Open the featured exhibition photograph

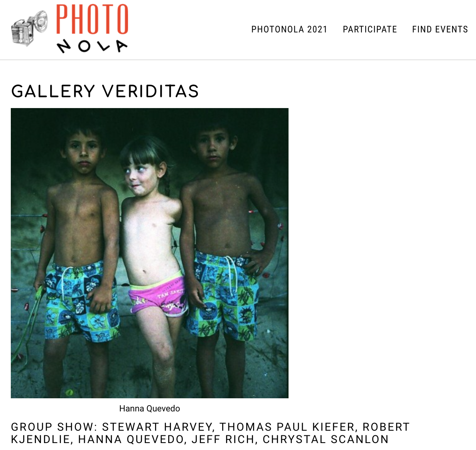tap(150, 253)
